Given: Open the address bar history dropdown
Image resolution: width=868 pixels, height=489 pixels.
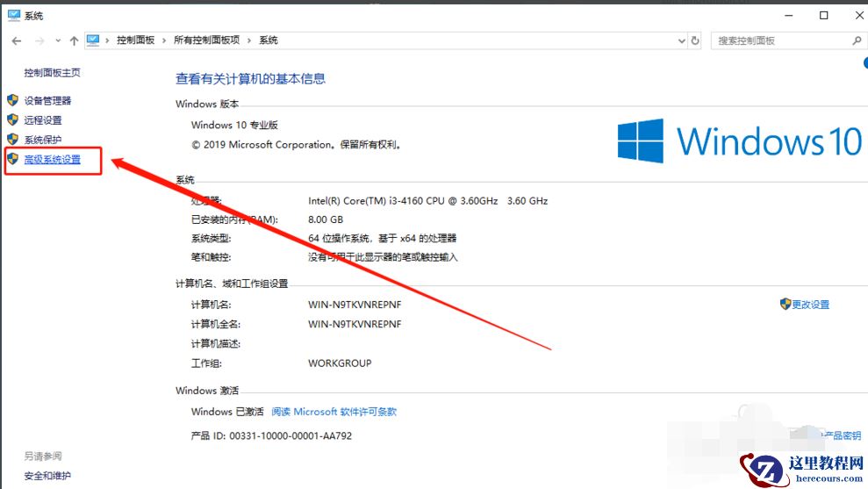Looking at the screenshot, I should pos(681,40).
